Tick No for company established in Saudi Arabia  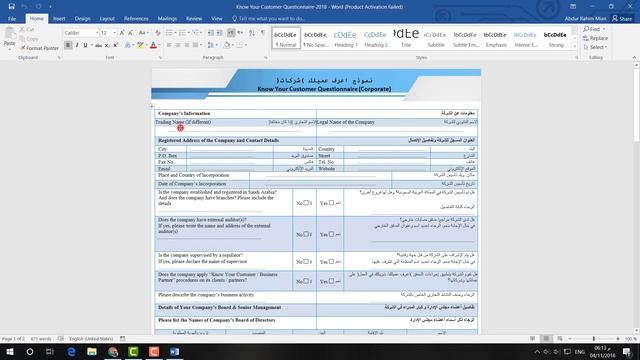click(306, 202)
